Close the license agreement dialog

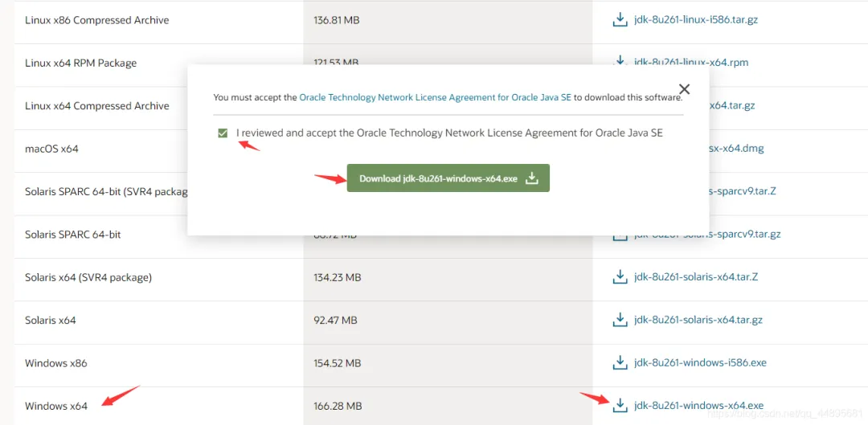684,89
